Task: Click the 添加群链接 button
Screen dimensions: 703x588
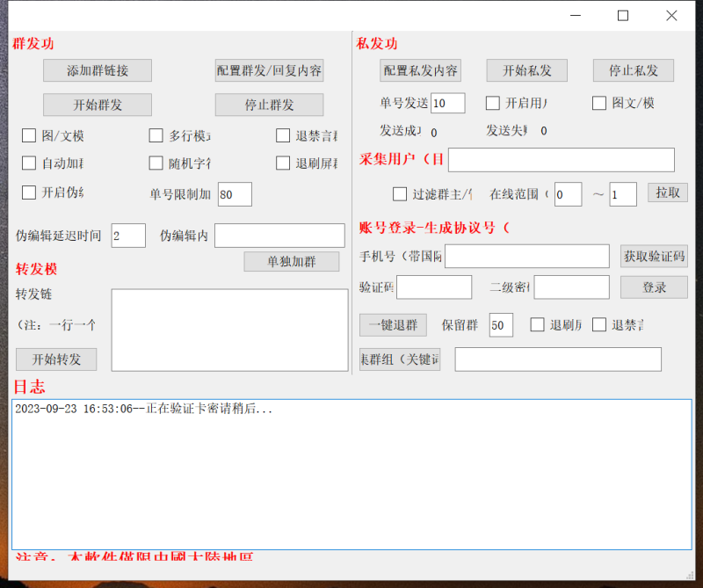Action: (x=97, y=70)
